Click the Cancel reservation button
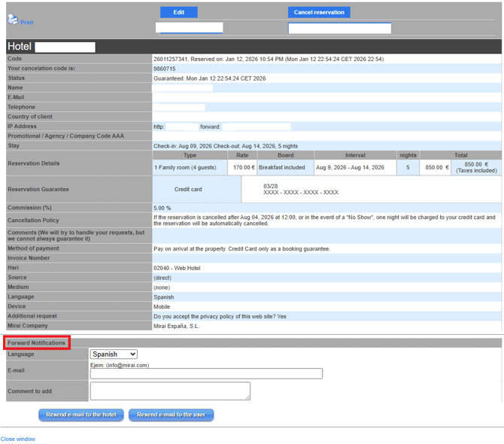This screenshot has height=444, width=504. pyautogui.click(x=319, y=12)
